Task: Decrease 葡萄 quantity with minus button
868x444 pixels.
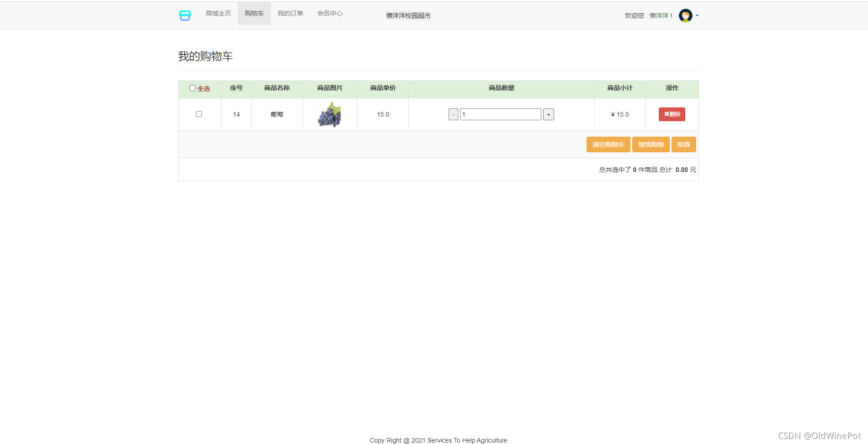Action: [453, 114]
